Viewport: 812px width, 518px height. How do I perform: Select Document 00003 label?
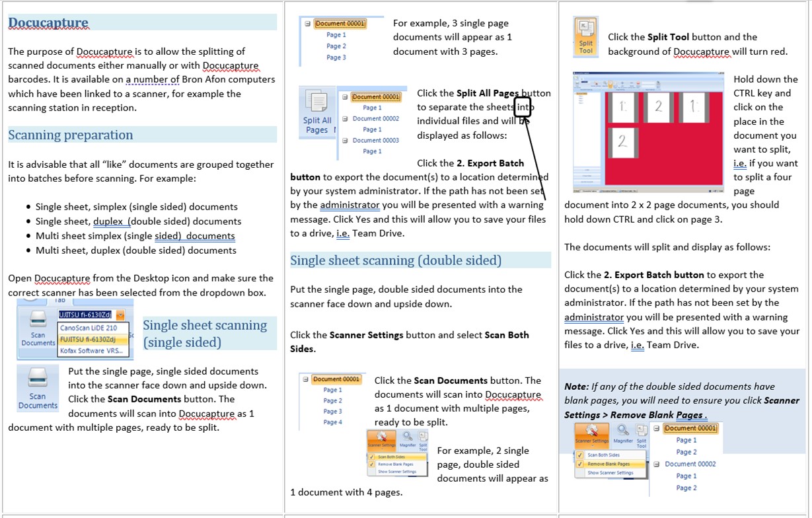[x=376, y=140]
